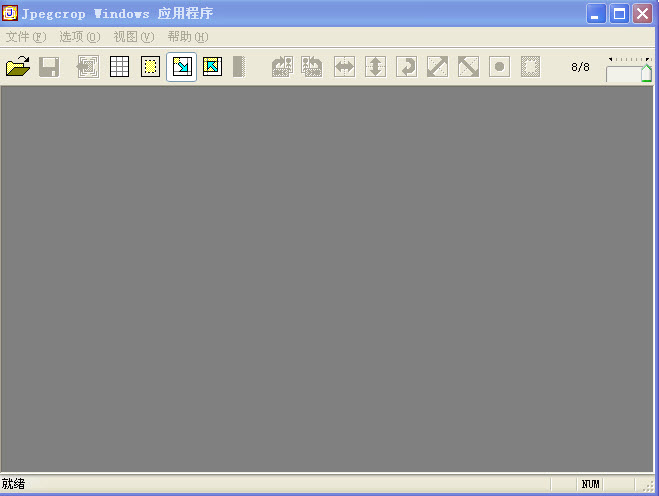Viewport: 659px width, 496px height.
Task: Select the yellow crop mask icon
Action: (150, 67)
